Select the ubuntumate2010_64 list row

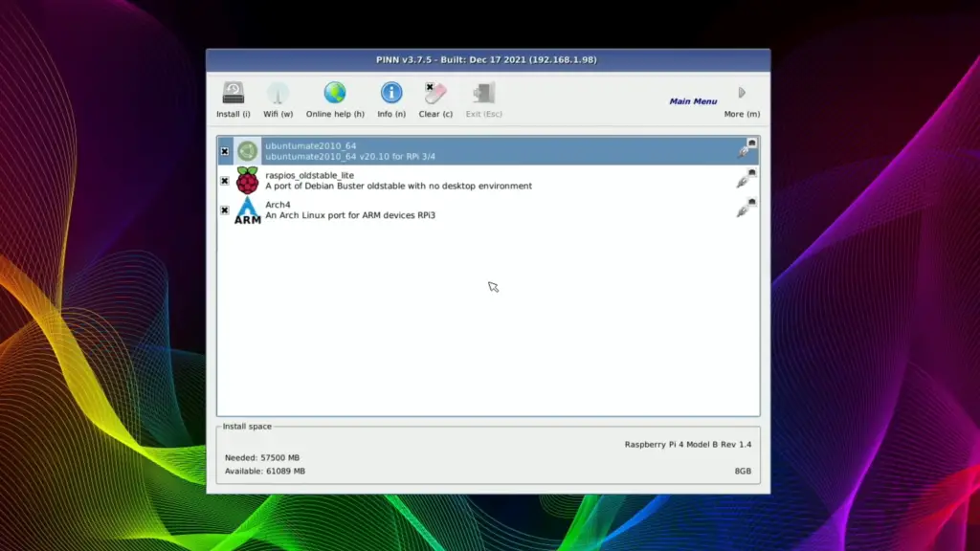pos(488,151)
